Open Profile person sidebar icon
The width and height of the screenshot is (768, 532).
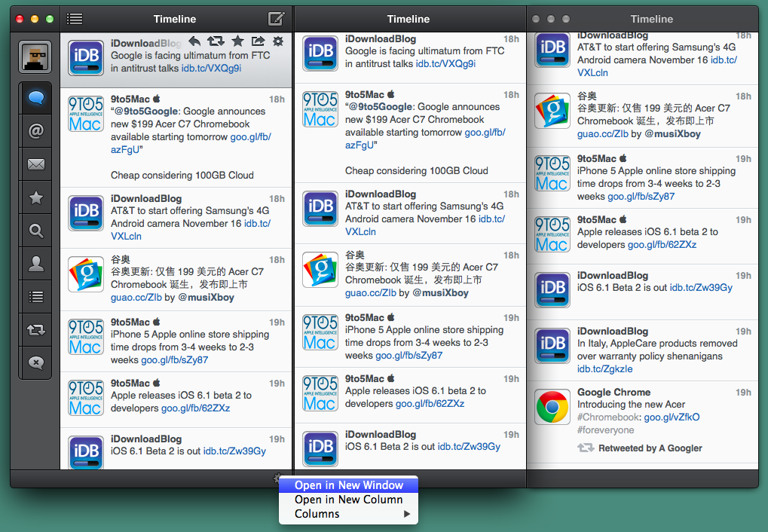coord(35,264)
